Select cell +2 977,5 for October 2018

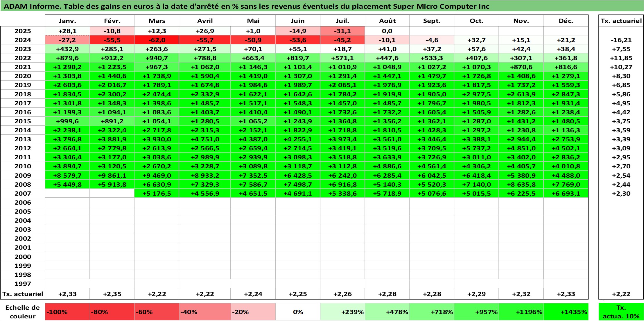(x=476, y=94)
